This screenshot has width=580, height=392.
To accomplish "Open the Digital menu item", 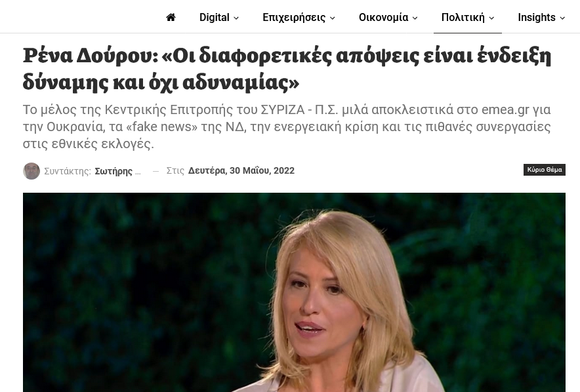I will 215,17.
